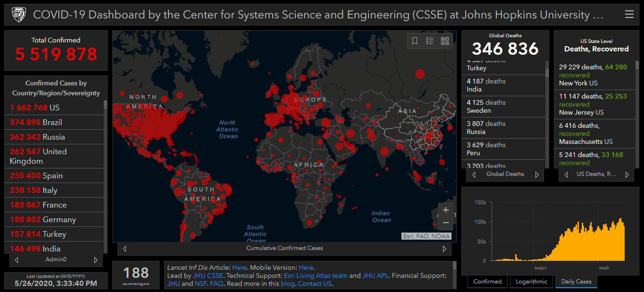Screen dimensions: 644x292
Task: Open the Esri Living Atlas team link
Action: point(316,275)
